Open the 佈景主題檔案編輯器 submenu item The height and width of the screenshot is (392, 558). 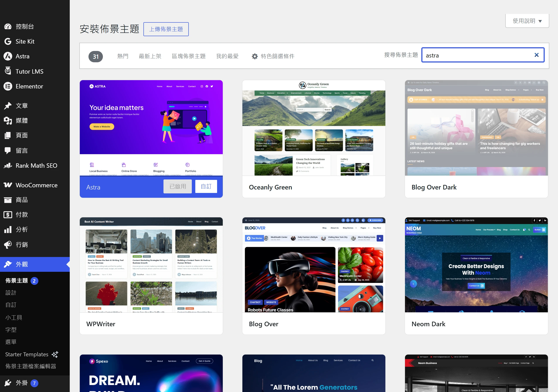point(31,366)
